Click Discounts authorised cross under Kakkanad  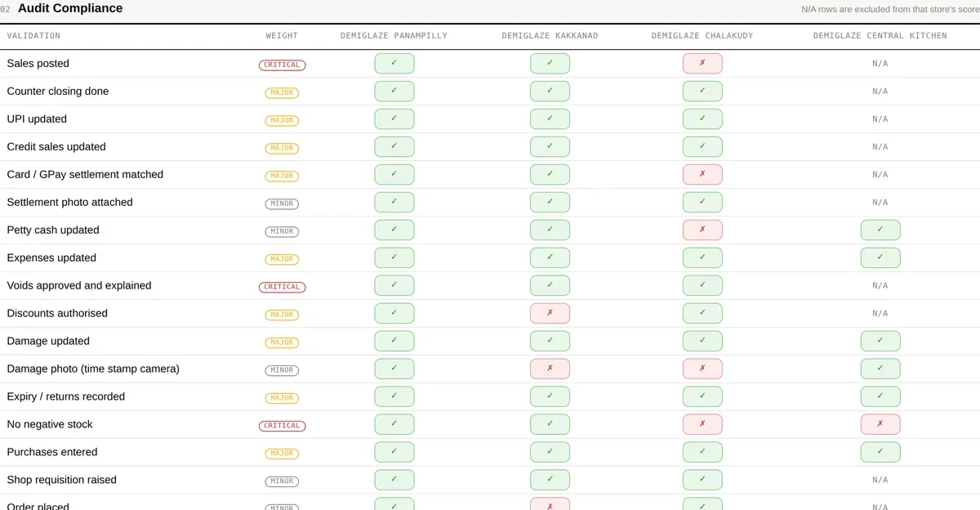tap(550, 314)
